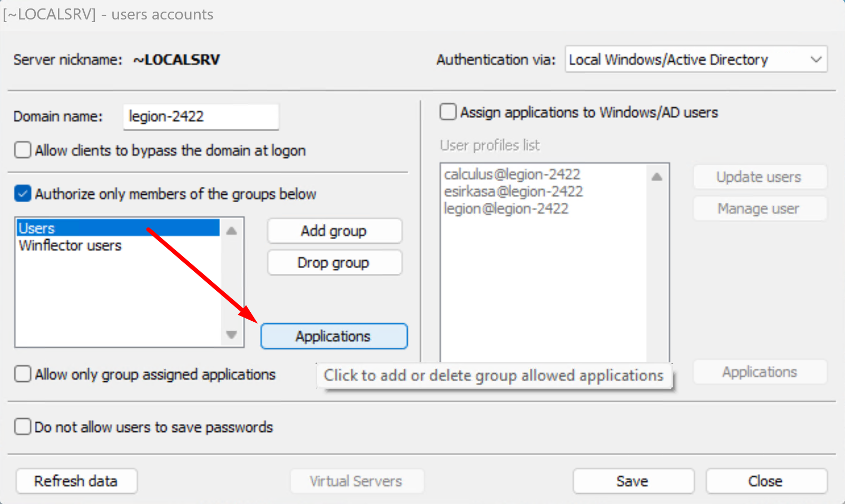Screen dimensions: 845x504
Task: Select calculus@legion-2422 user profile
Action: coord(512,174)
